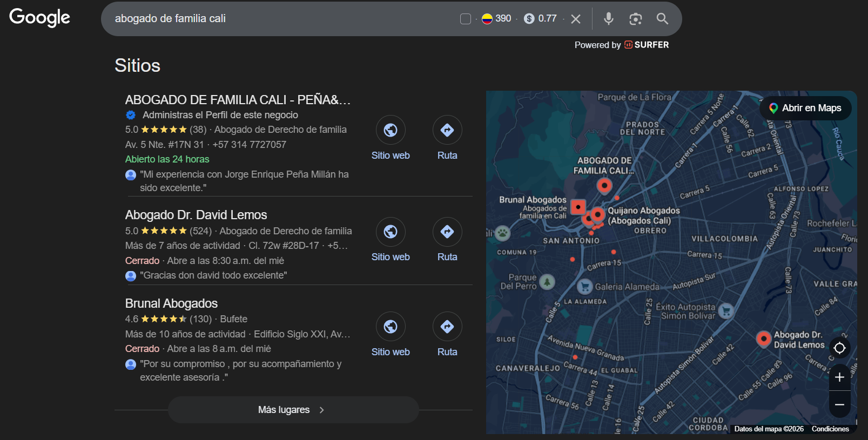Click '(524)' review count of David Lemos
The height and width of the screenshot is (440, 868).
coord(200,231)
